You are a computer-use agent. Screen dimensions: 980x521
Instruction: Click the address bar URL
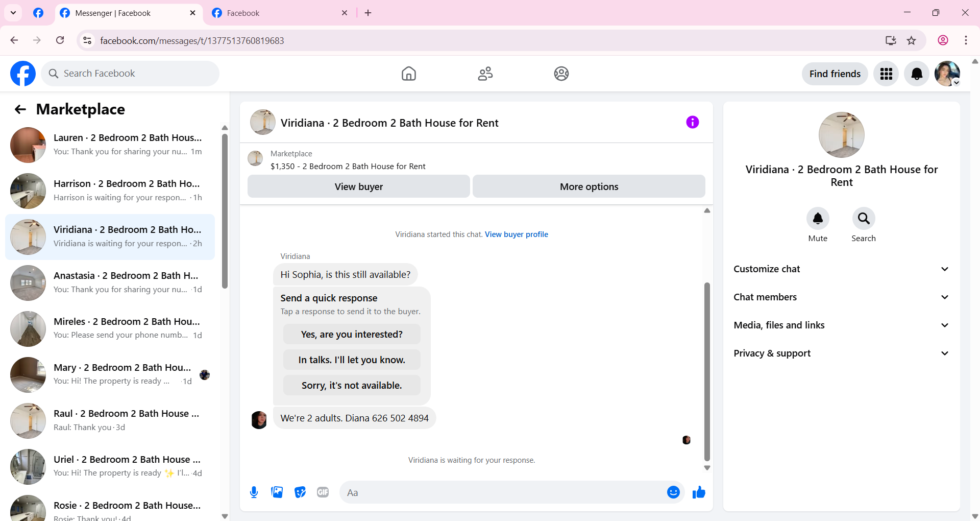click(192, 40)
